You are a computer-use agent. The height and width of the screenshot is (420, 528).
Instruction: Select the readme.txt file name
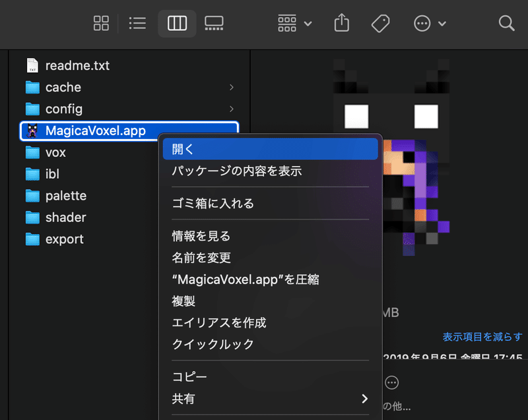coord(77,65)
